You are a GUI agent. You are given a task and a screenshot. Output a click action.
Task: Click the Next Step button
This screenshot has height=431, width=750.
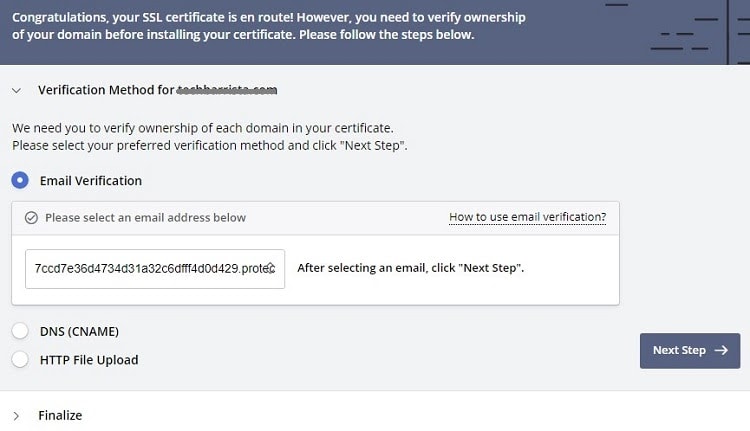tap(690, 351)
